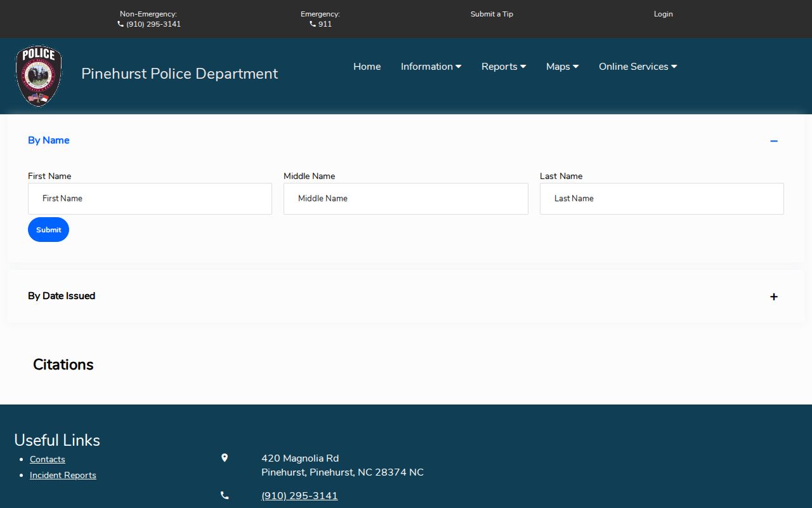Focus the Last Name input field
The height and width of the screenshot is (508, 812).
coord(662,199)
